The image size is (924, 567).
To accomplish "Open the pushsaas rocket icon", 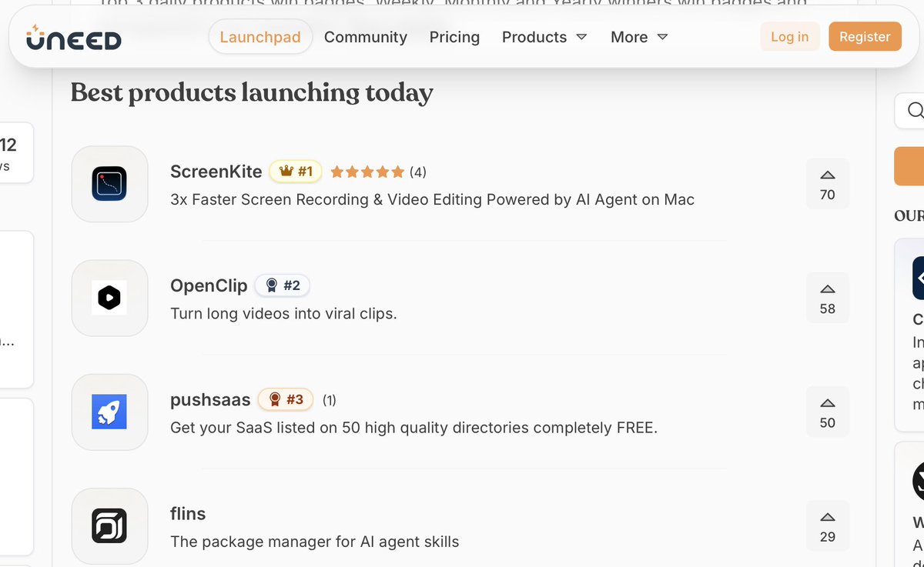I will tap(109, 412).
